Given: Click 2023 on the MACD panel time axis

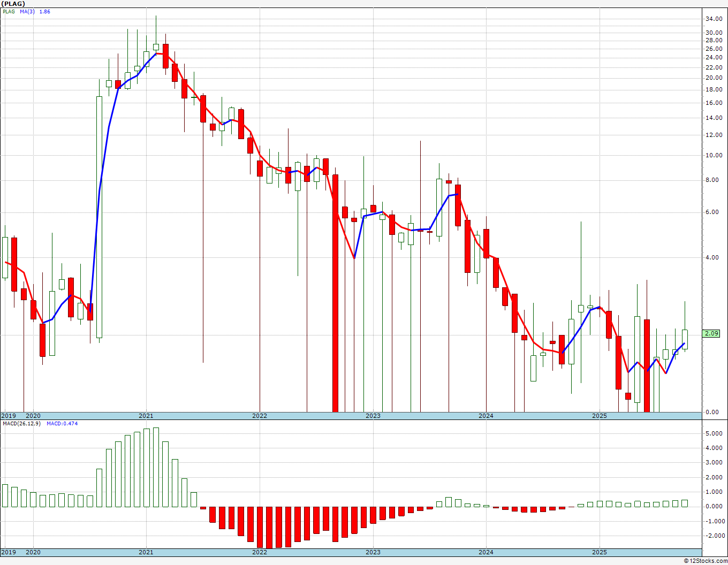Looking at the screenshot, I should pos(373,552).
